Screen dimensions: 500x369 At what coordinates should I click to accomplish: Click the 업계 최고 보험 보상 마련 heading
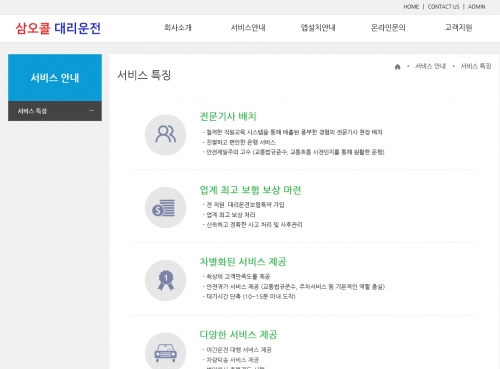(250, 190)
